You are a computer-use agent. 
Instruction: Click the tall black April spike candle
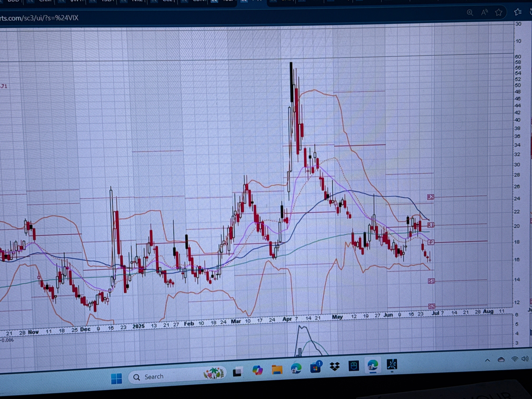291,82
